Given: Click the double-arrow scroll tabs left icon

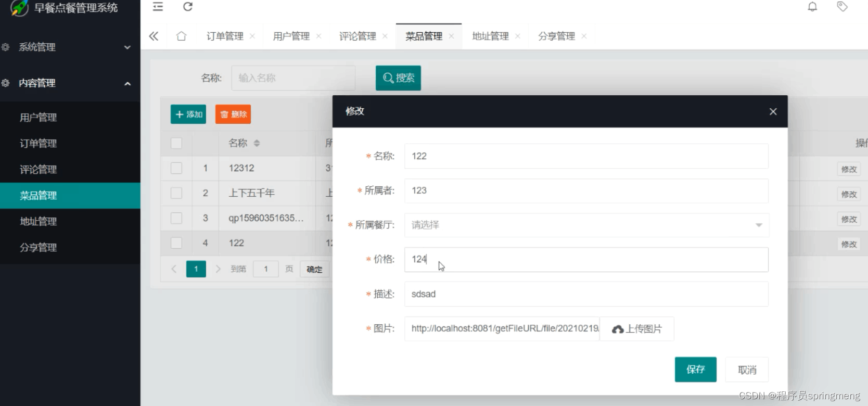Looking at the screenshot, I should (154, 36).
